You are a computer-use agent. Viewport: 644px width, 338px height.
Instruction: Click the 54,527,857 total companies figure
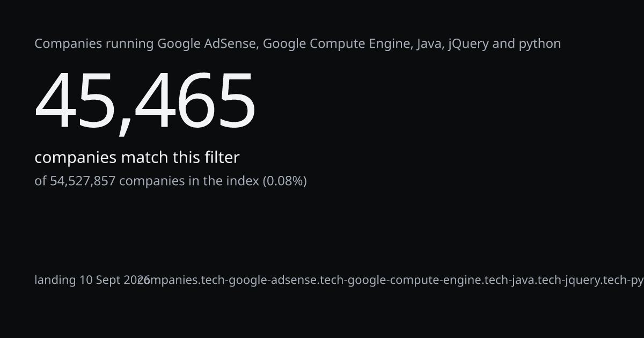83,181
